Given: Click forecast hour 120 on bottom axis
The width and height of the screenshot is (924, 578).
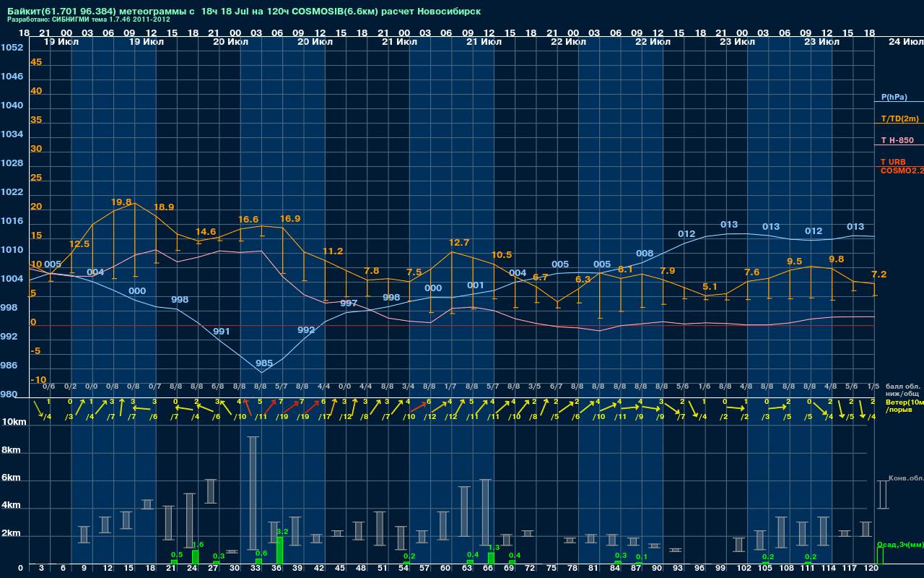Looking at the screenshot, I should tap(871, 569).
